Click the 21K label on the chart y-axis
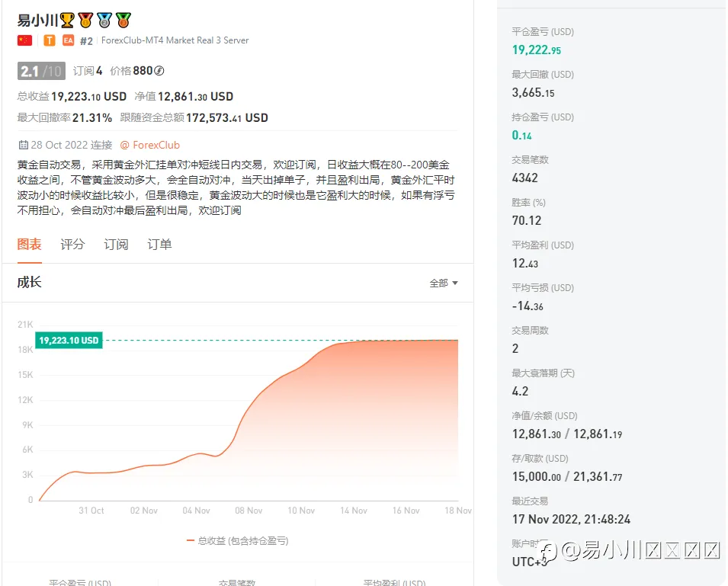The image size is (728, 586). pyautogui.click(x=25, y=325)
